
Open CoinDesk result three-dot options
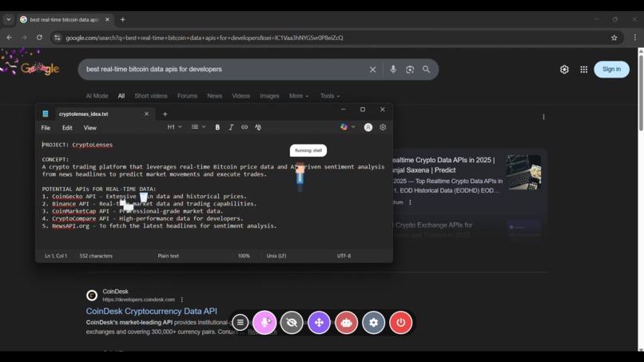coord(182,300)
